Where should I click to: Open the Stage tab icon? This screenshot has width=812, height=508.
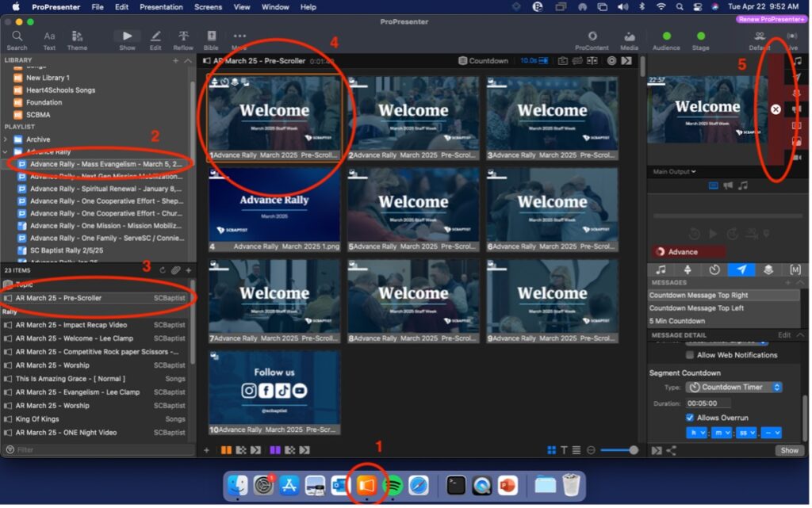coord(688,269)
